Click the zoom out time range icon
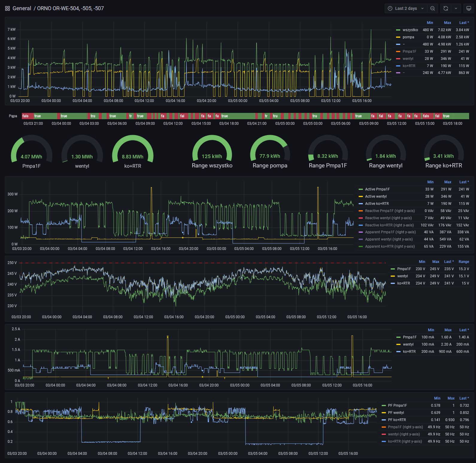 click(433, 8)
